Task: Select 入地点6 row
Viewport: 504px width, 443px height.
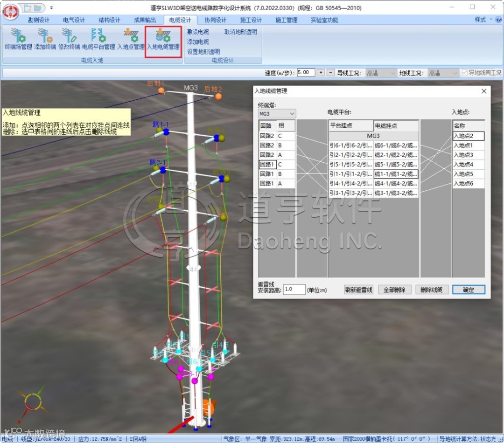Action: click(x=469, y=183)
